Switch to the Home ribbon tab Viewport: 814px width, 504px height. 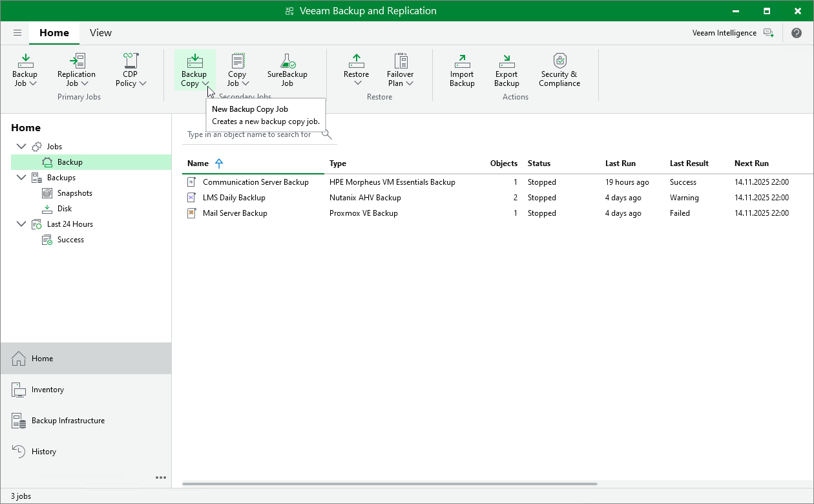(54, 33)
